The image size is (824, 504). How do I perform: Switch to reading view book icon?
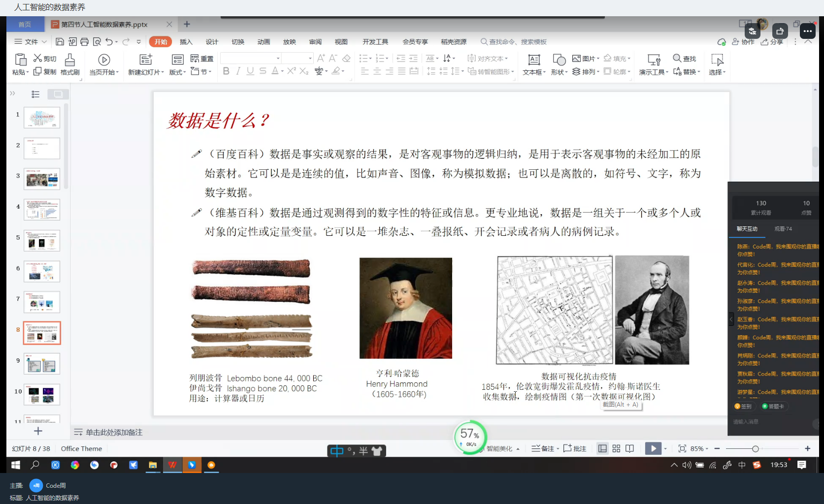tap(629, 448)
